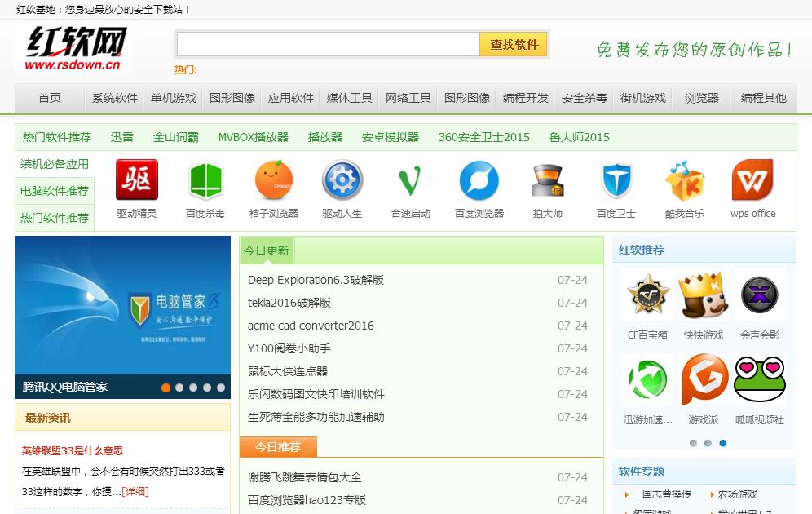Click the 查找软件 search button
The width and height of the screenshot is (812, 514).
point(514,44)
